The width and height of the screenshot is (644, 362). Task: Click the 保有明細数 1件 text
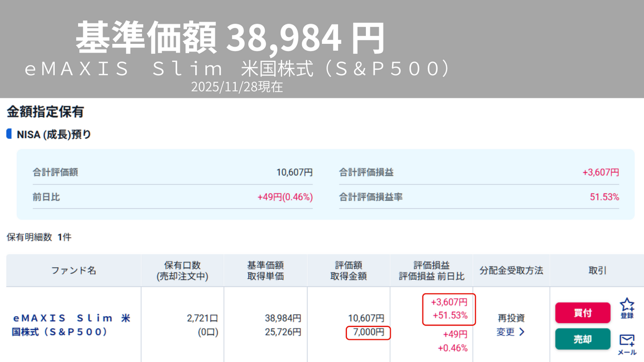click(x=39, y=237)
